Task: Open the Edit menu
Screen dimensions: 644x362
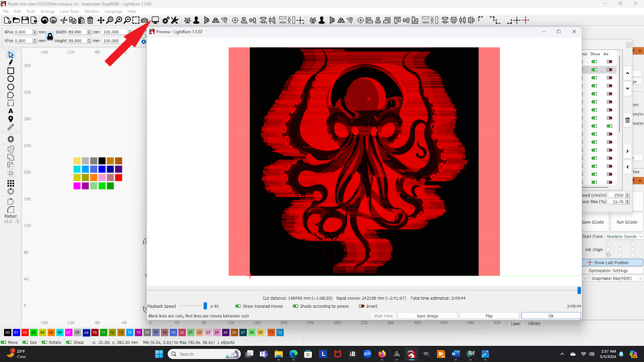Action: pyautogui.click(x=17, y=11)
